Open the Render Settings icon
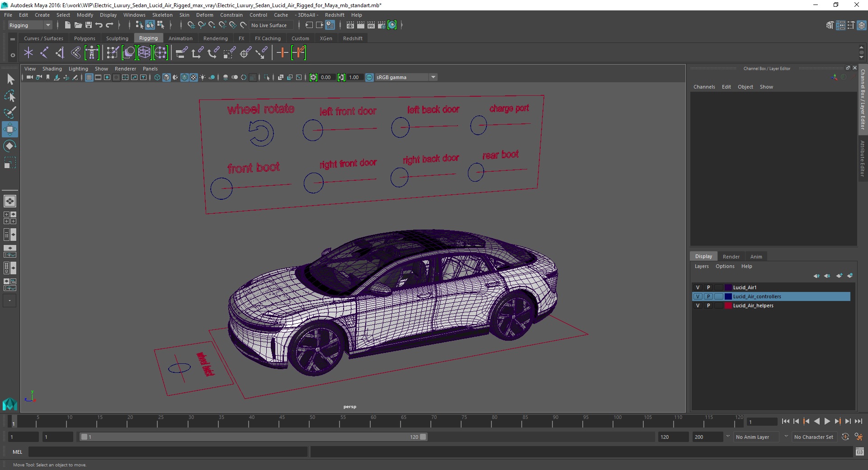Image resolution: width=868 pixels, height=470 pixels. pyautogui.click(x=382, y=25)
